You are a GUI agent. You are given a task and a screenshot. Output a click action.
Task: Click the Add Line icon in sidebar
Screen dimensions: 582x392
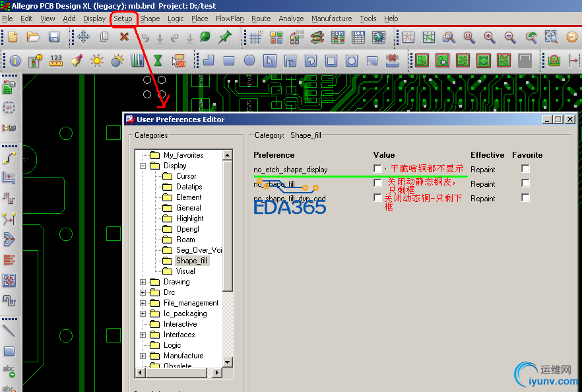(9, 331)
